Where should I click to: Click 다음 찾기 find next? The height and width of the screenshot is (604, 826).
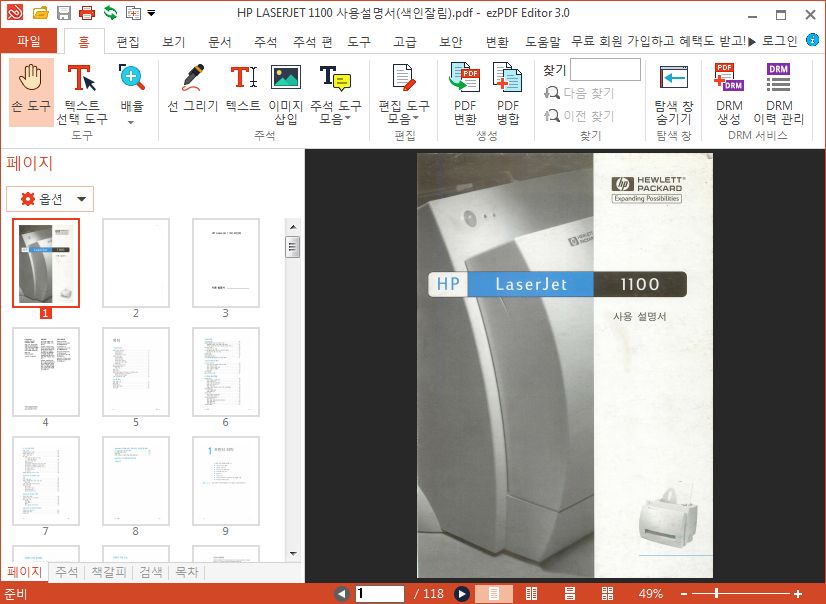pos(579,93)
